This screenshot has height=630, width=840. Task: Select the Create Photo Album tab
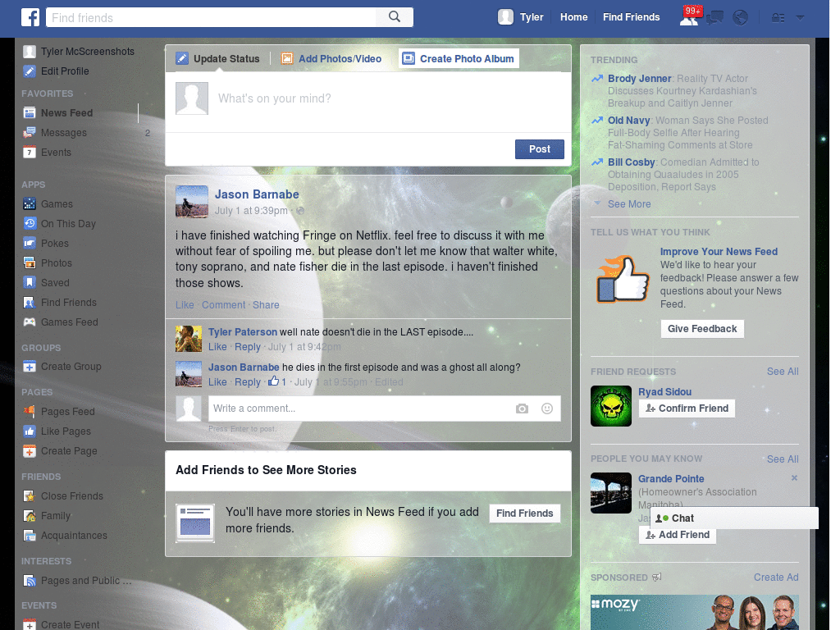tap(459, 58)
